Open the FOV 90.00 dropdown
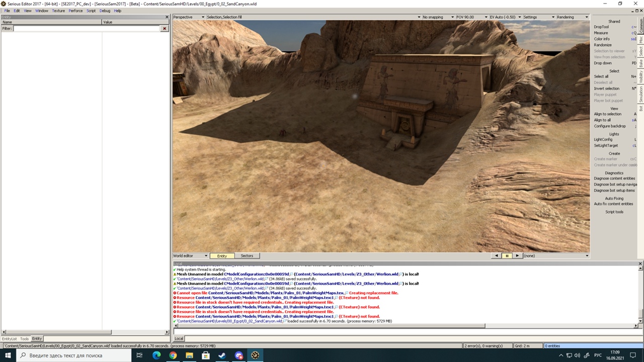The image size is (644, 362). [x=471, y=17]
